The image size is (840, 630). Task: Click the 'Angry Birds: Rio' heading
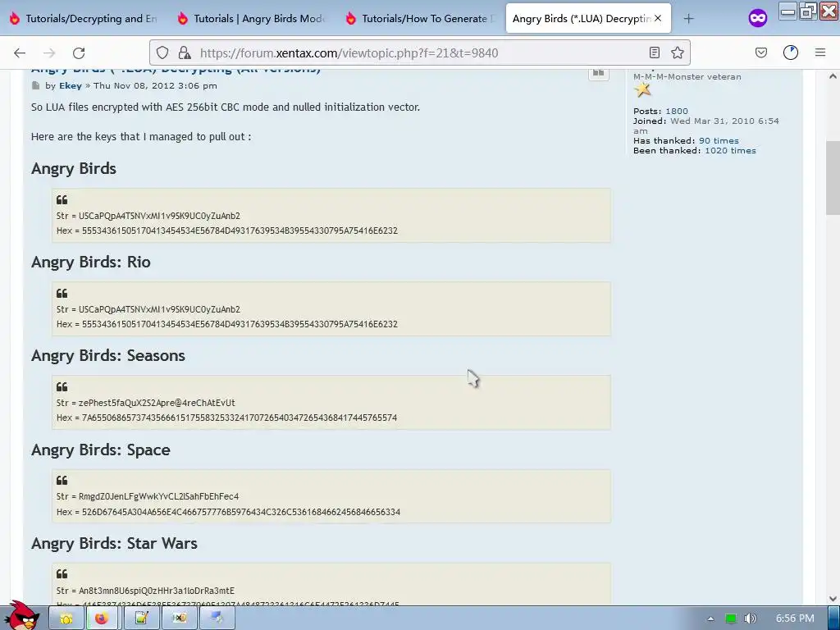(x=90, y=262)
